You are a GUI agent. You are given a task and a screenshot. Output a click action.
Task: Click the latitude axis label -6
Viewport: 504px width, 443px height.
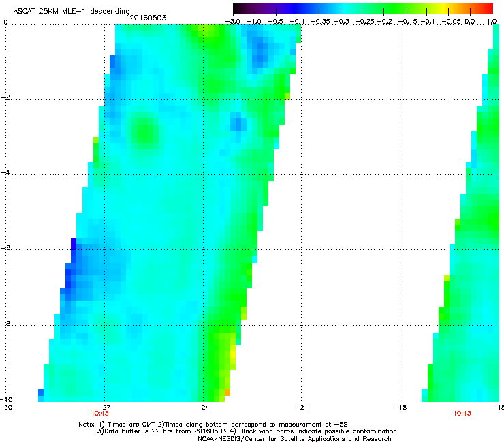pyautogui.click(x=5, y=248)
